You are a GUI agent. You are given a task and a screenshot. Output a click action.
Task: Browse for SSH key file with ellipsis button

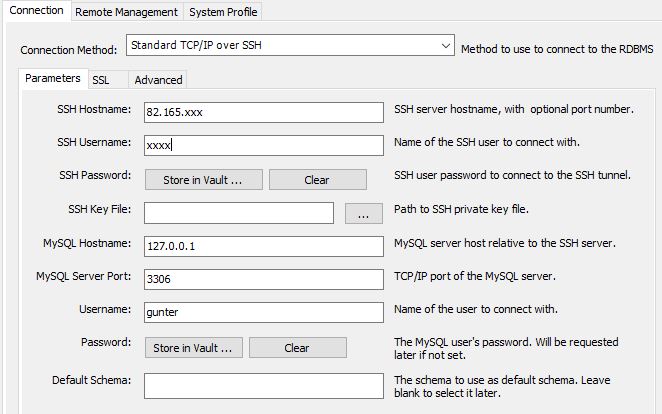[364, 214]
